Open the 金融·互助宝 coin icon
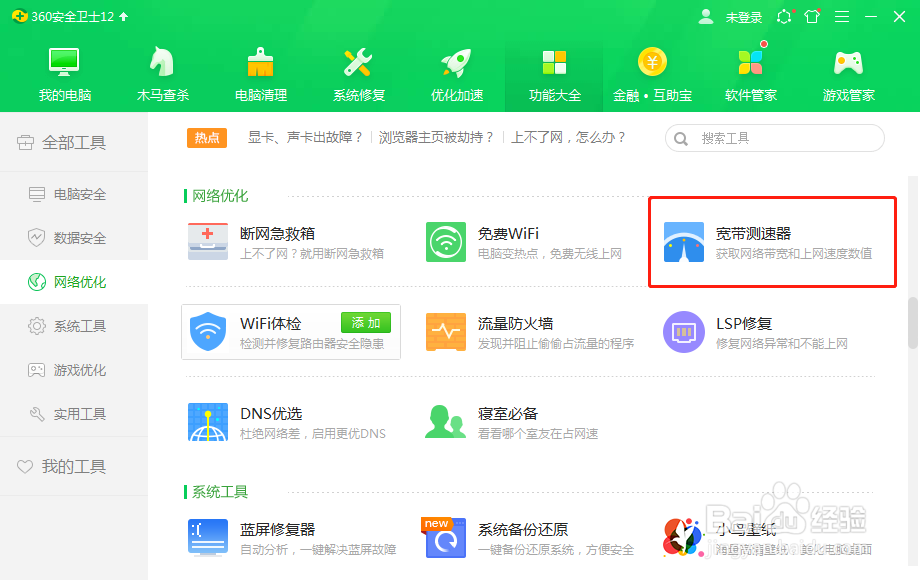Screen dimensions: 920x580 point(652,75)
